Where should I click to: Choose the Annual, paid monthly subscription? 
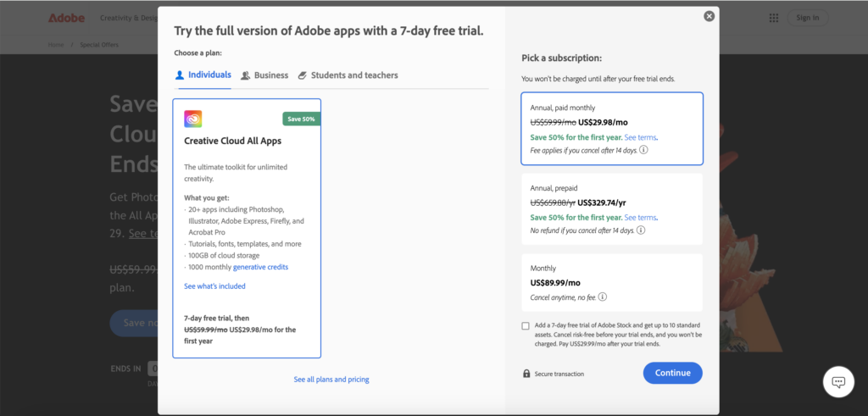tap(612, 128)
